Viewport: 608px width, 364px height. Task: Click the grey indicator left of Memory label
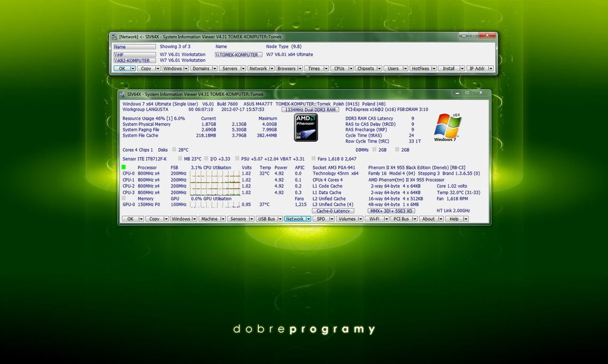pyautogui.click(x=123, y=198)
